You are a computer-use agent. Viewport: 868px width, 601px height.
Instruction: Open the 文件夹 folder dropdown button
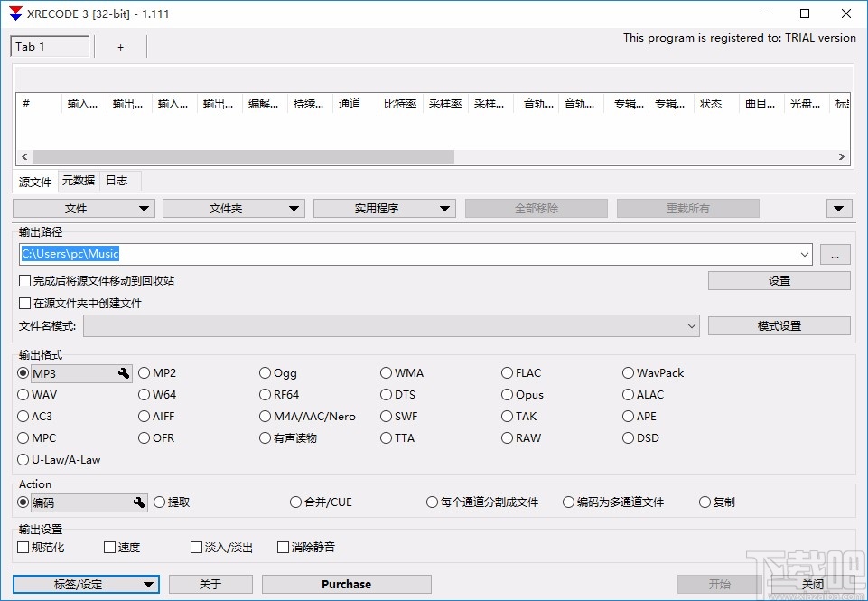tap(234, 209)
